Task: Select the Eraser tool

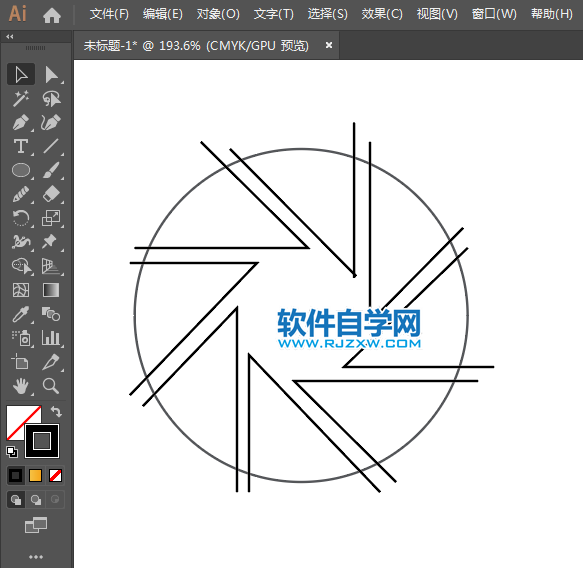Action: (x=51, y=194)
